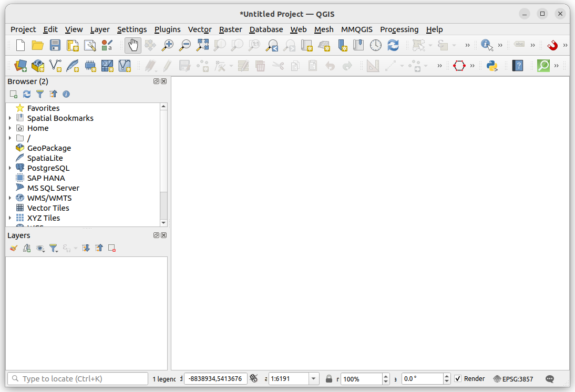The width and height of the screenshot is (575, 392).
Task: Open the Temporal Controller panel
Action: [x=376, y=45]
